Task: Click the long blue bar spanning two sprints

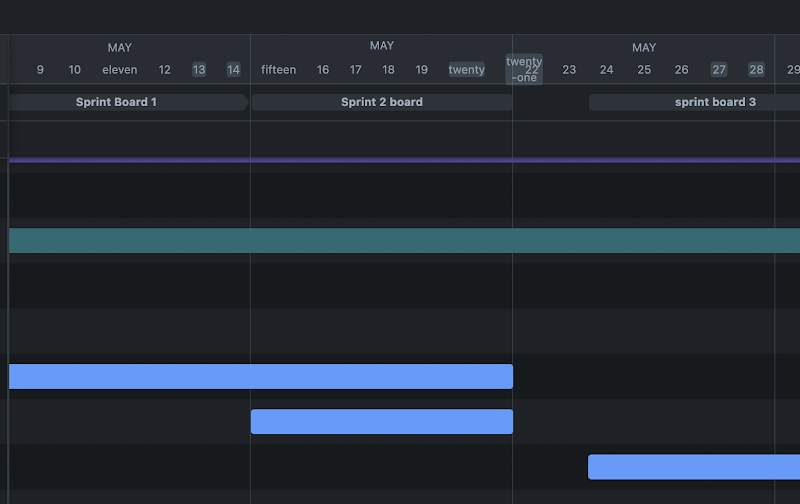Action: 260,377
